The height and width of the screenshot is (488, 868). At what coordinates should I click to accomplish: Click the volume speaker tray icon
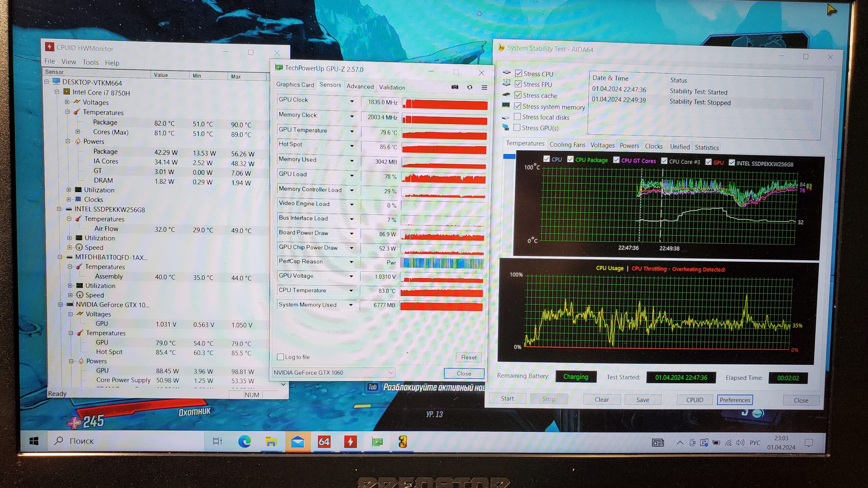740,443
